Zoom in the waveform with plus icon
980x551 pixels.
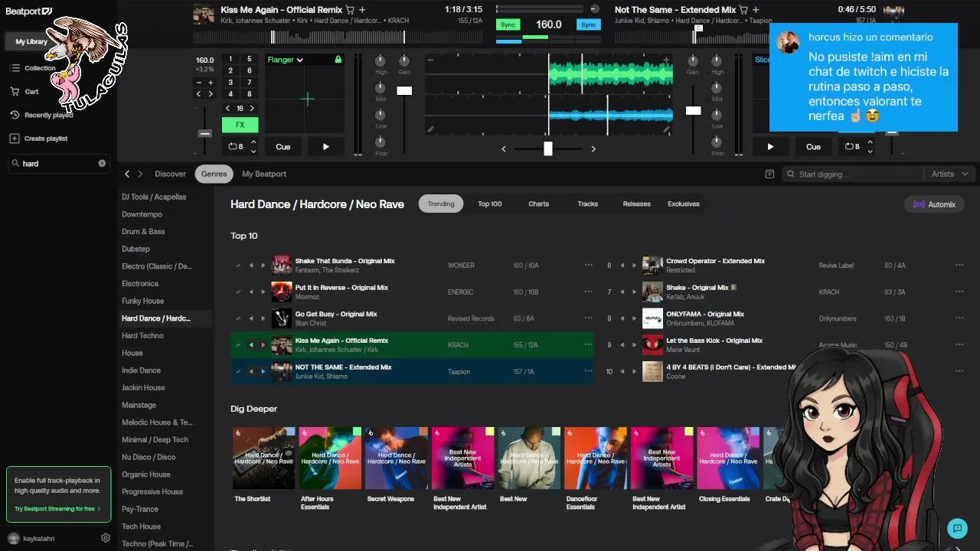point(666,60)
